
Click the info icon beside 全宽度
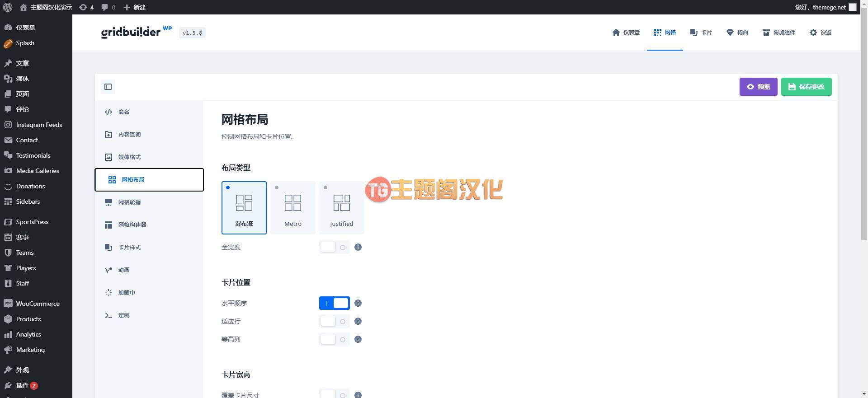point(358,247)
